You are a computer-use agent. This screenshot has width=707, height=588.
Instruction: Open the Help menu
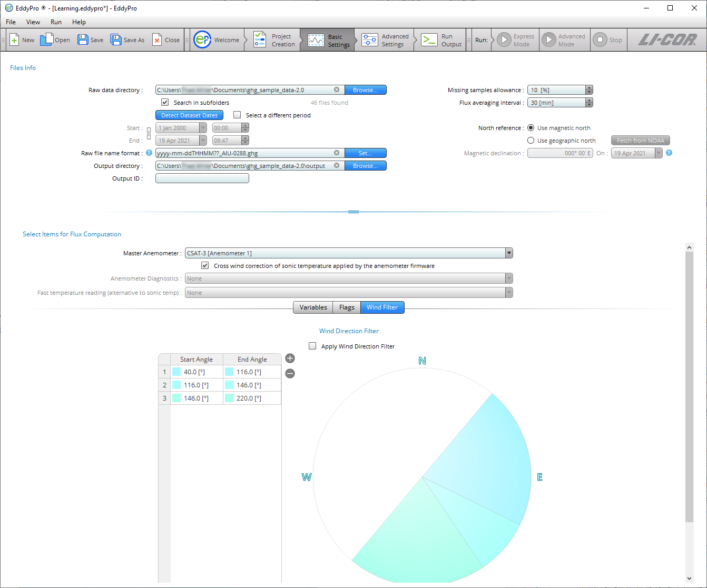(x=79, y=22)
